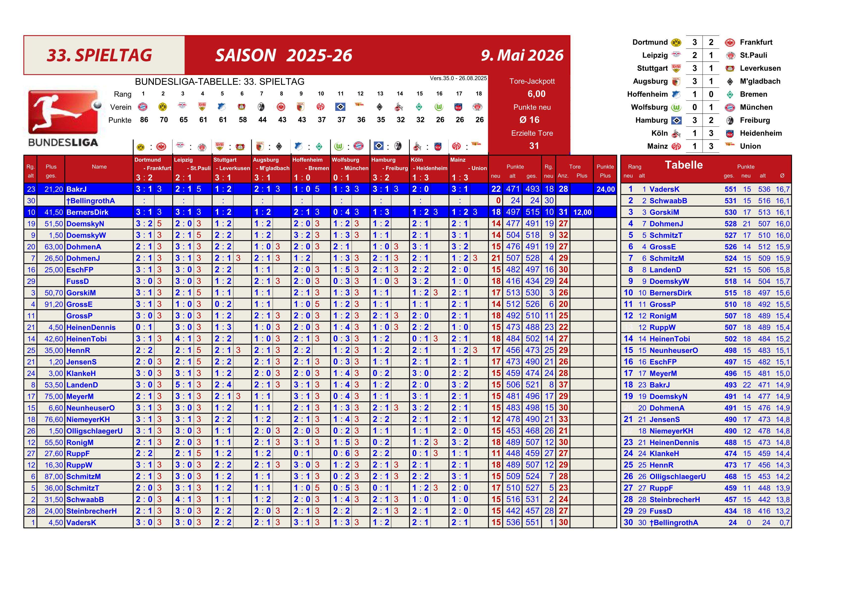Select Leverkusen logo under Rang 6
Screen dimensions: 868x614
point(241,107)
